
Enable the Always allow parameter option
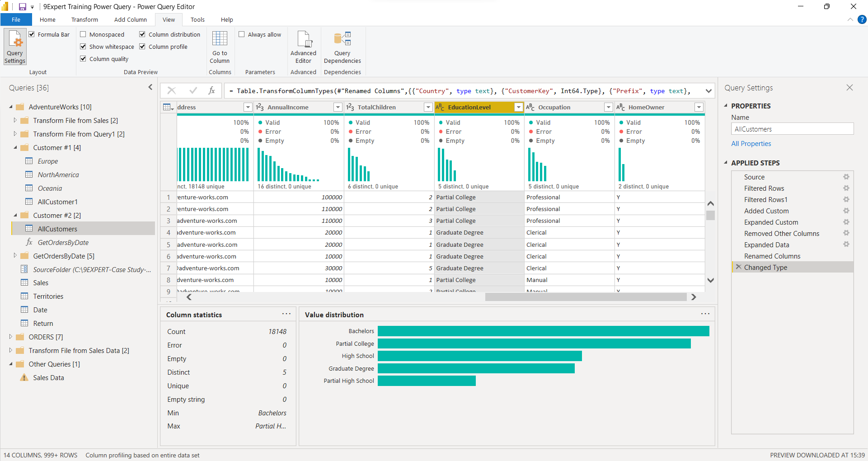(x=242, y=34)
